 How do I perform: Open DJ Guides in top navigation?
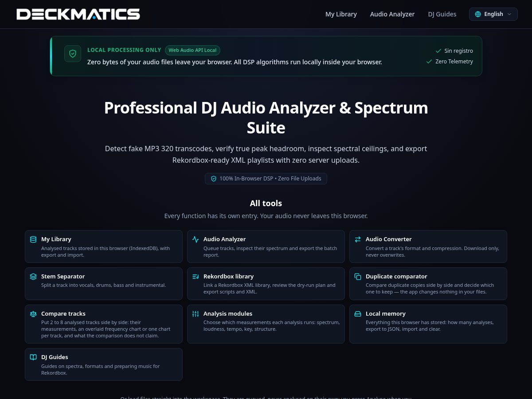[x=442, y=14]
